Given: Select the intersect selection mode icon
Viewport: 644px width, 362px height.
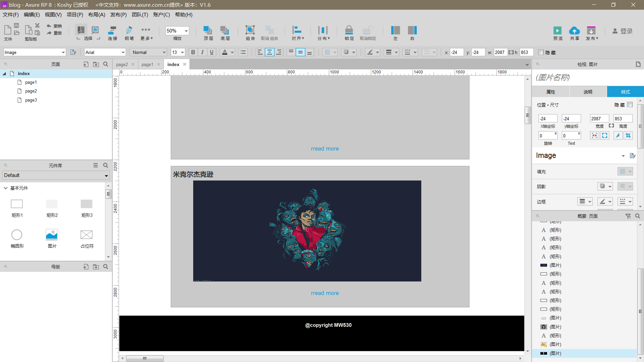Looking at the screenshot, I should tap(81, 30).
